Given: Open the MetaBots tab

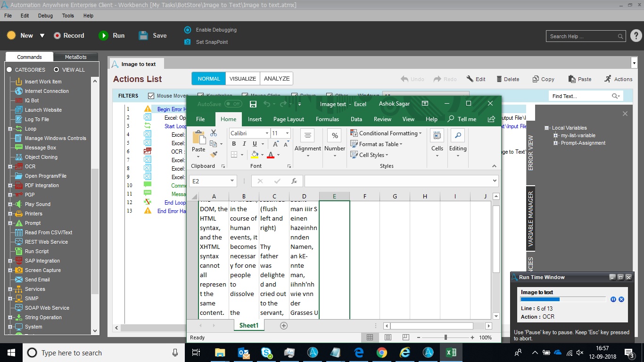Looking at the screenshot, I should (x=75, y=57).
